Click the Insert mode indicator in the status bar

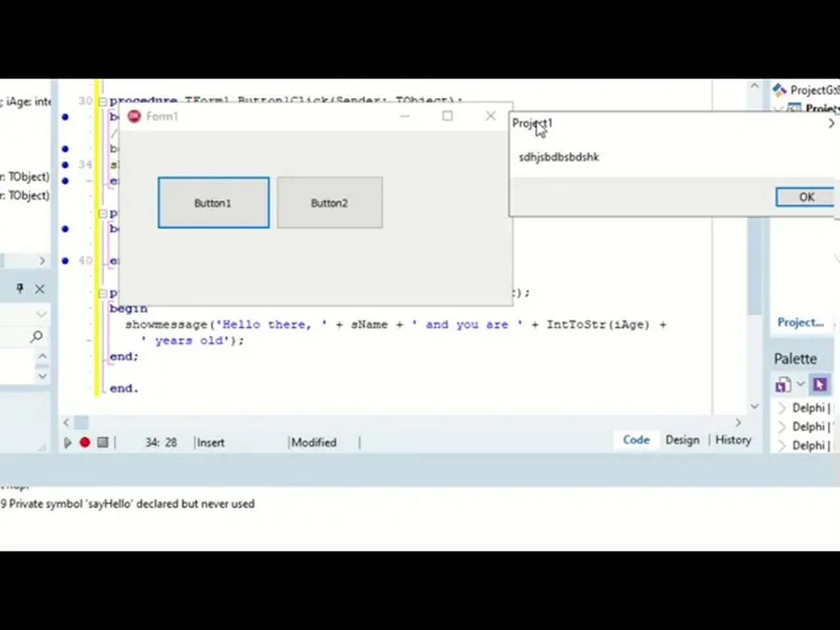[x=210, y=442]
